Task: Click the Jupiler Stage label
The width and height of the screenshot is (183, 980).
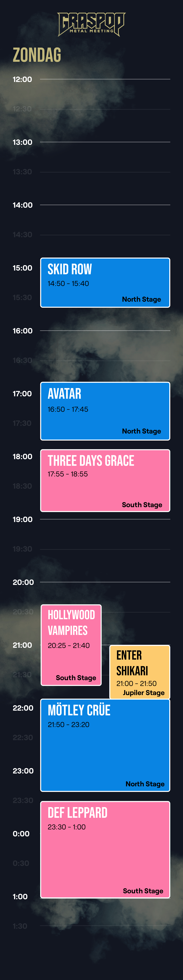Action: click(144, 692)
